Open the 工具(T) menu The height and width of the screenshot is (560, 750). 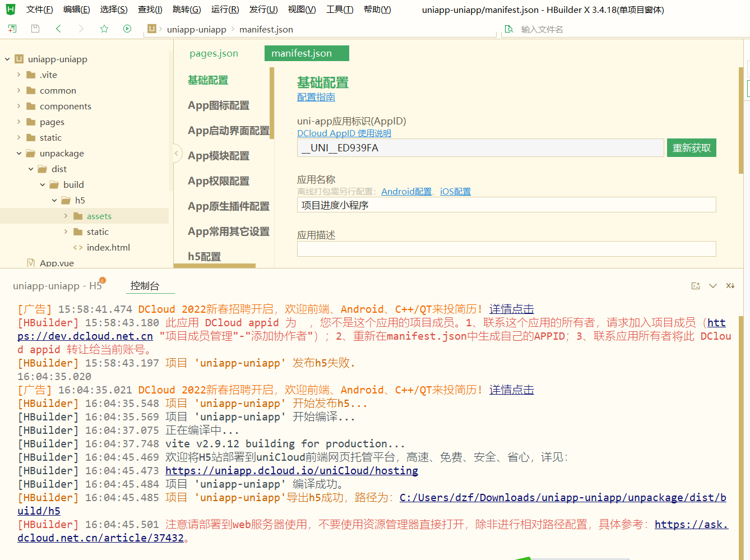(340, 10)
